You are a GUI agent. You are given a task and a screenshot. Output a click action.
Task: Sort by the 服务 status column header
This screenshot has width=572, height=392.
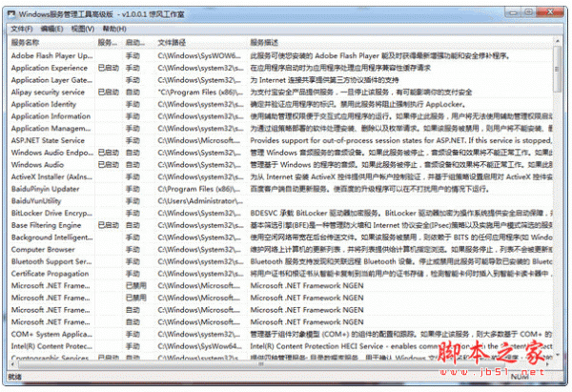109,43
